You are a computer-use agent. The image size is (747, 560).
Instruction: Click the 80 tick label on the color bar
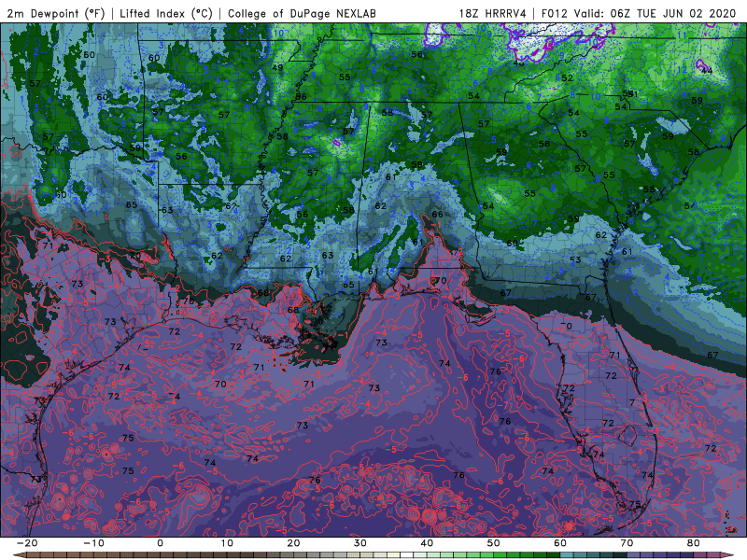point(694,543)
